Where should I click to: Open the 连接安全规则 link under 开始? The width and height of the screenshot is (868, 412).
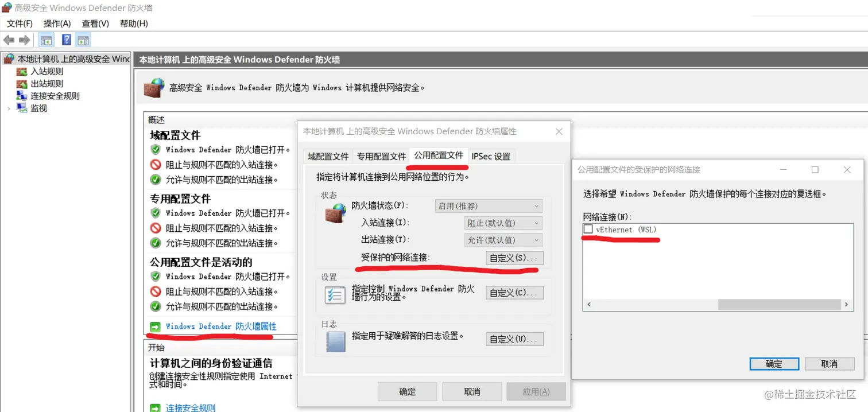click(191, 408)
